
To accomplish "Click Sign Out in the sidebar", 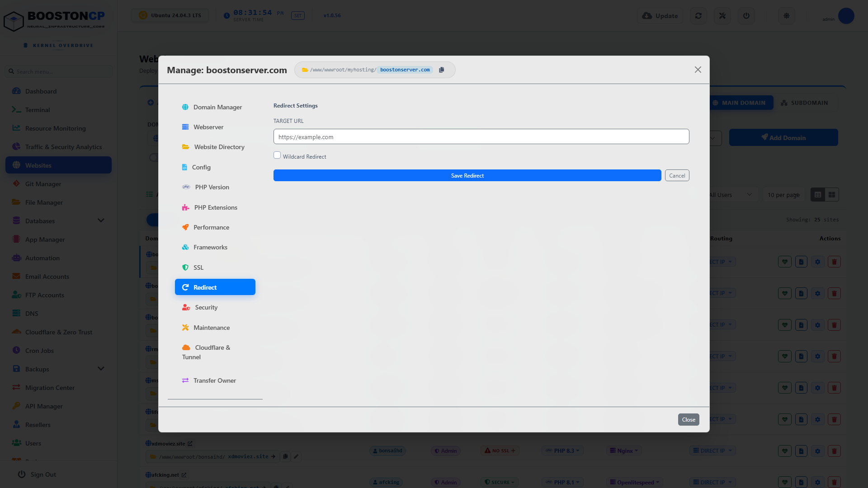I will click(x=37, y=474).
